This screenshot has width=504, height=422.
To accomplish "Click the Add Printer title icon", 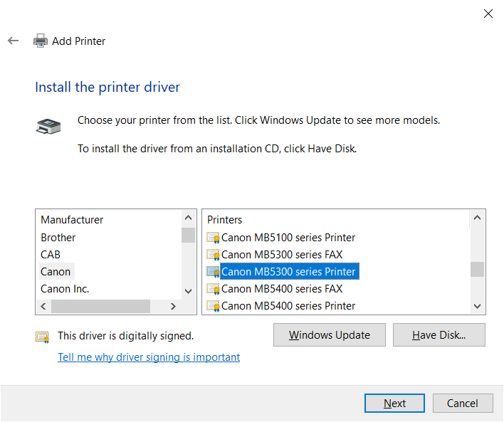I will (x=41, y=41).
